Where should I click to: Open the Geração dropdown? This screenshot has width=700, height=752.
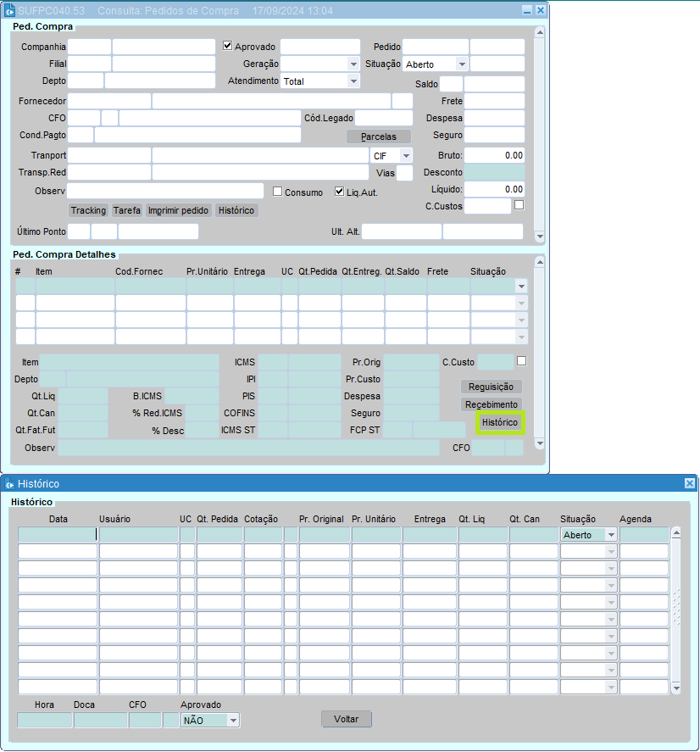(x=353, y=64)
